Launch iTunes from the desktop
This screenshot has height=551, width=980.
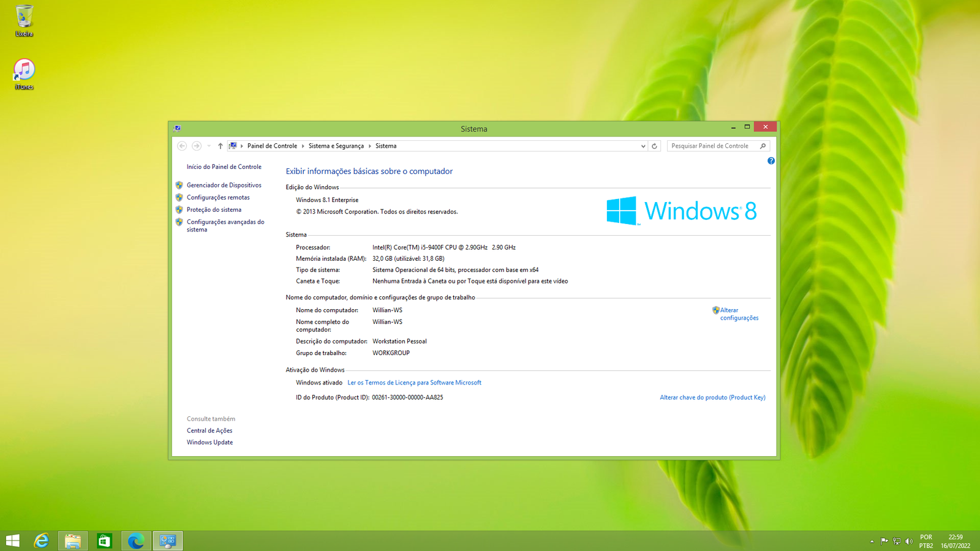click(23, 69)
